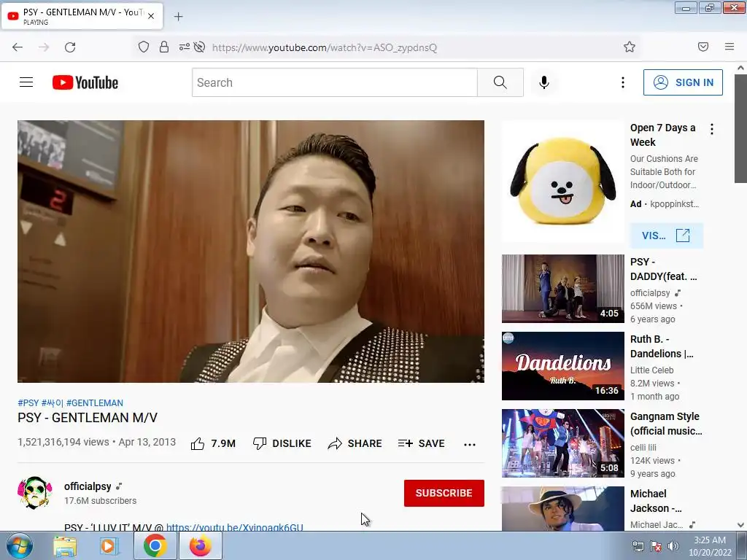This screenshot has height=560, width=747.
Task: Open ad options three-dot menu
Action: click(712, 129)
